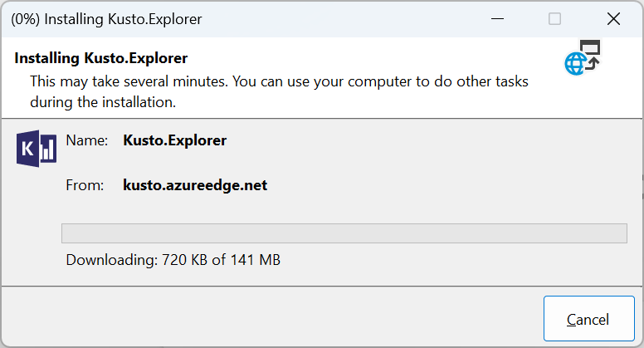Click the bold "Installing Kusto.Explorer" heading
Screen dimensions: 644x348
[x=101, y=59]
